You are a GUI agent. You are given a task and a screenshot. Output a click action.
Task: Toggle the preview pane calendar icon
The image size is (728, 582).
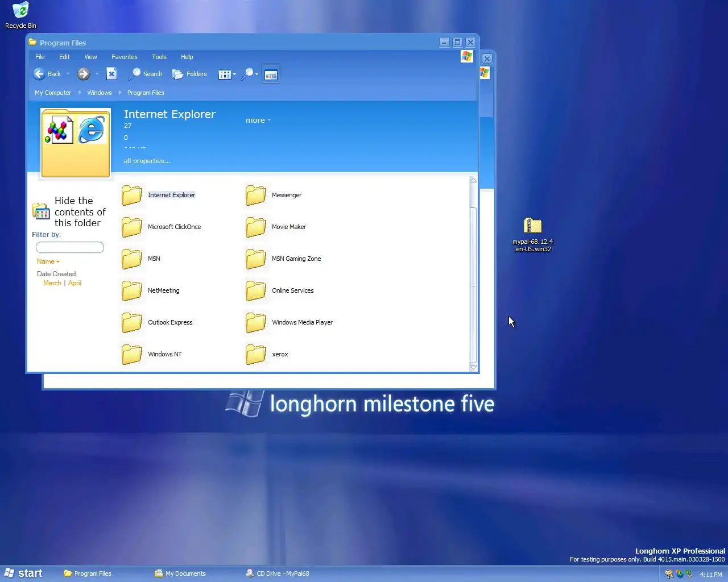click(271, 74)
